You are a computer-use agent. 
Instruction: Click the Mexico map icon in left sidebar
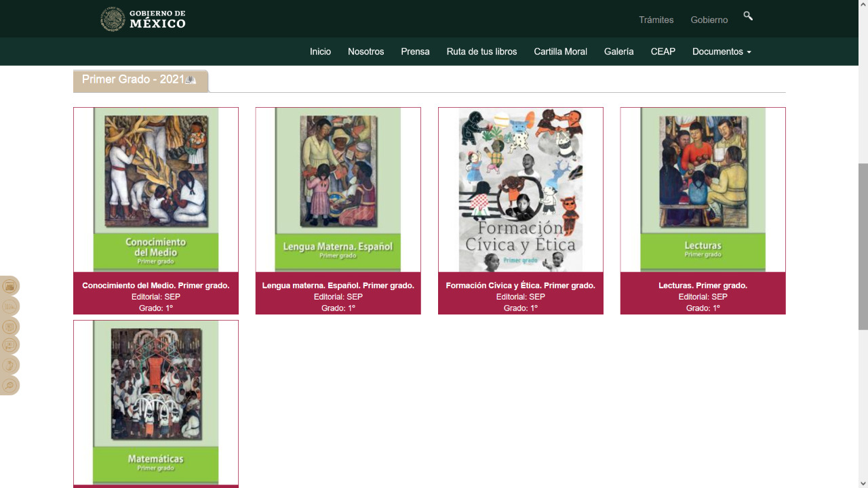(9, 365)
